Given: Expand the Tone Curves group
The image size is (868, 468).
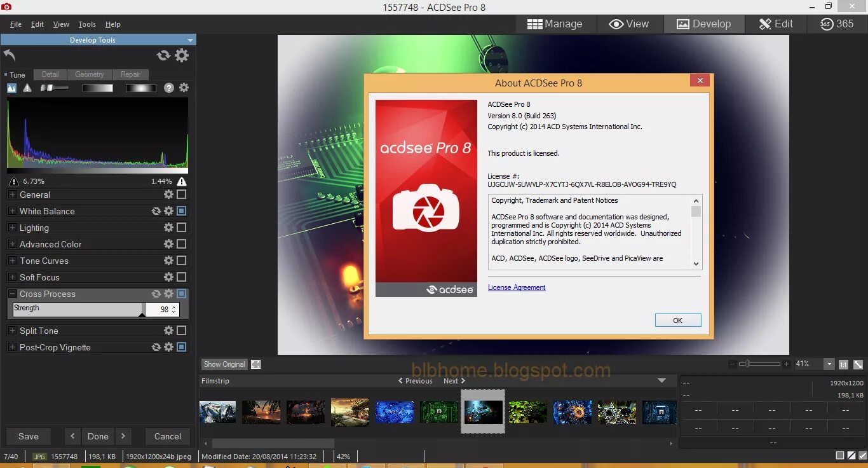Looking at the screenshot, I should (12, 261).
